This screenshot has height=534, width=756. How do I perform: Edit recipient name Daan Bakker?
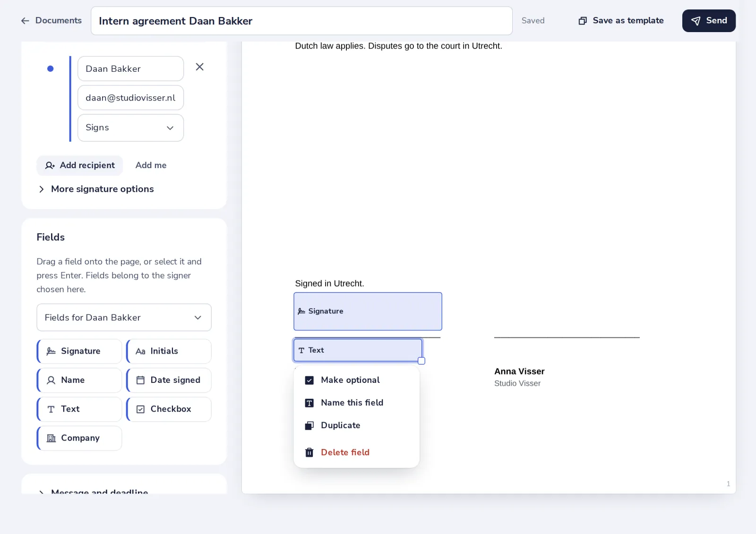pos(130,68)
